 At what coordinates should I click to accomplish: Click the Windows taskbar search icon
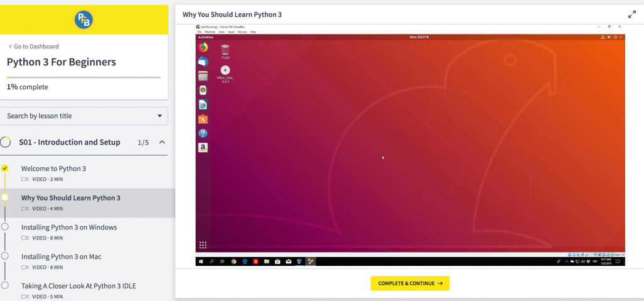[x=212, y=261]
